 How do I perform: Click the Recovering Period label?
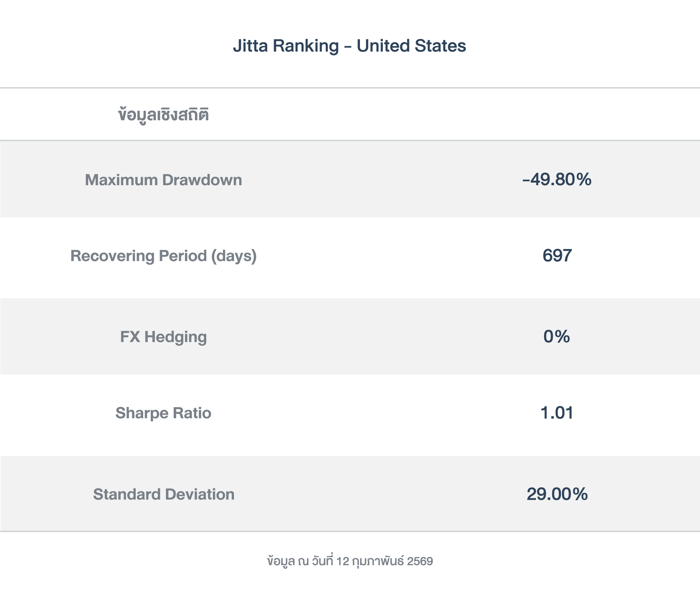pyautogui.click(x=163, y=256)
